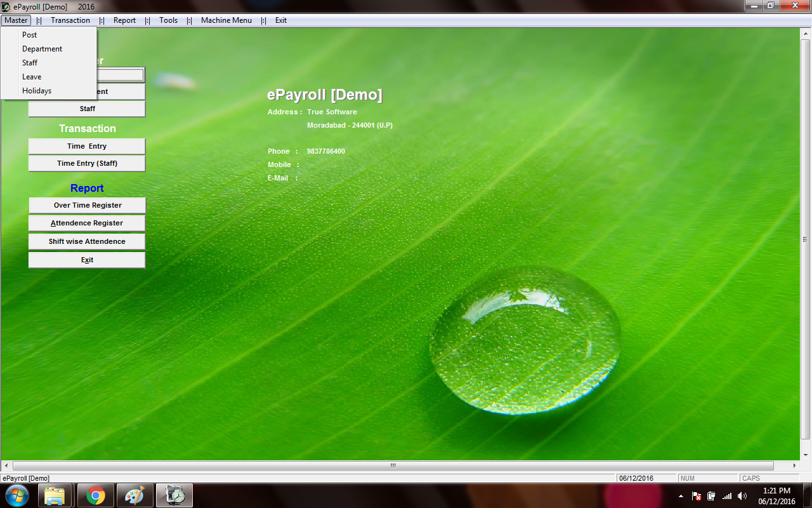The image size is (812, 508).
Task: Open the Transaction menu
Action: pos(70,20)
